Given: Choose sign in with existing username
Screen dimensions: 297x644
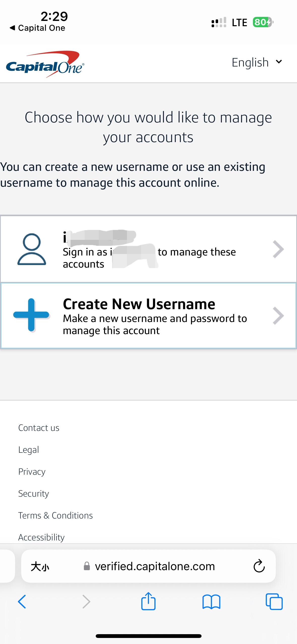Looking at the screenshot, I should (148, 249).
